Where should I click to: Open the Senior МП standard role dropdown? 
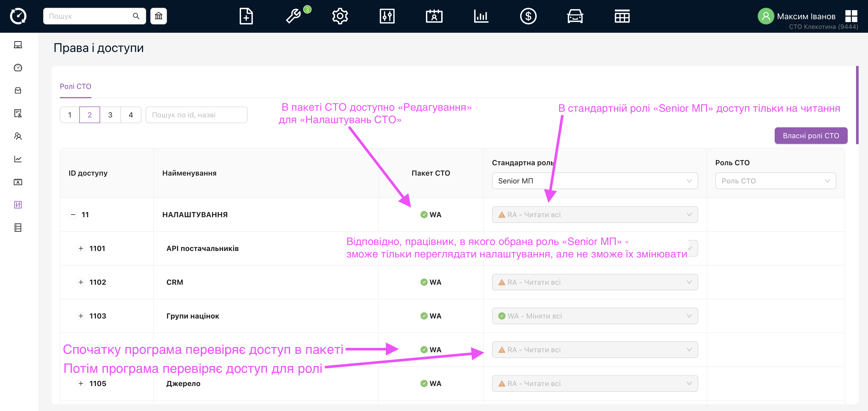click(594, 181)
